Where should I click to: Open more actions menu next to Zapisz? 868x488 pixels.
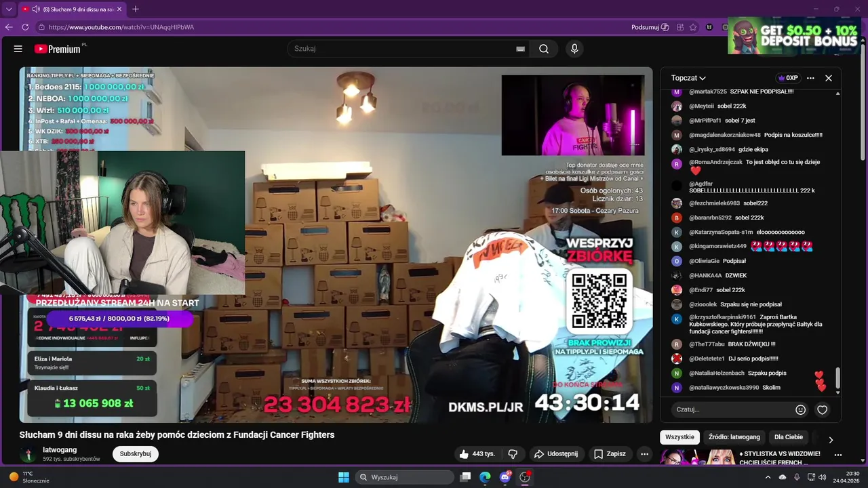645,454
